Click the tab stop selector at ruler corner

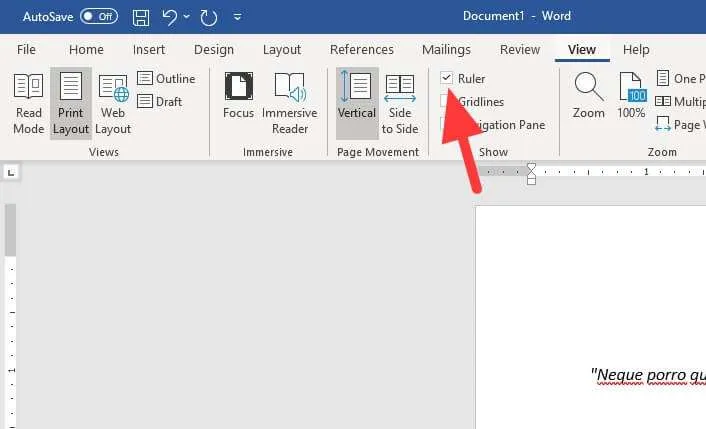pos(11,172)
